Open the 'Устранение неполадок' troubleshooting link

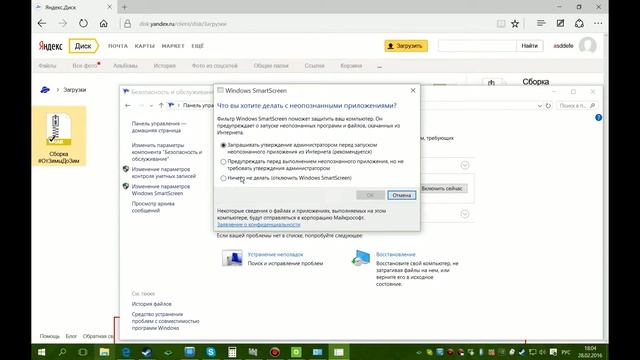tap(276, 254)
